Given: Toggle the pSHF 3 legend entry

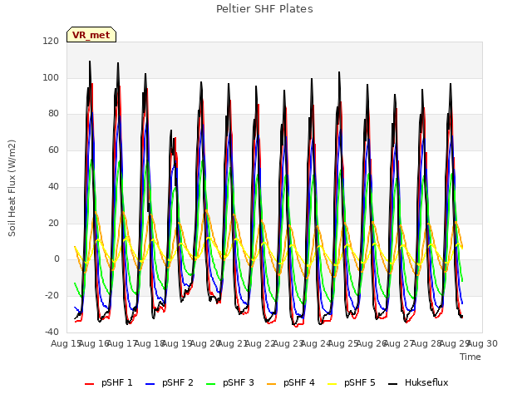Looking at the screenshot, I should click(x=230, y=382).
